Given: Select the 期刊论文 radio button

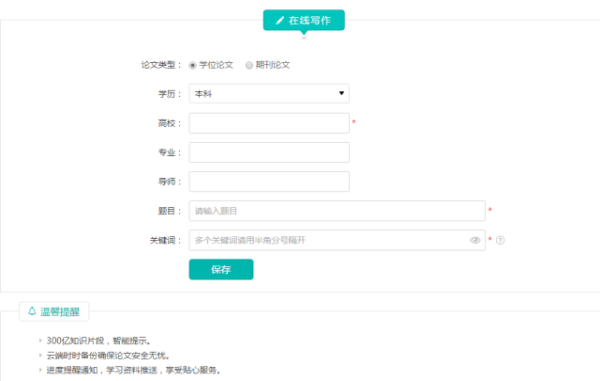Looking at the screenshot, I should point(249,65).
